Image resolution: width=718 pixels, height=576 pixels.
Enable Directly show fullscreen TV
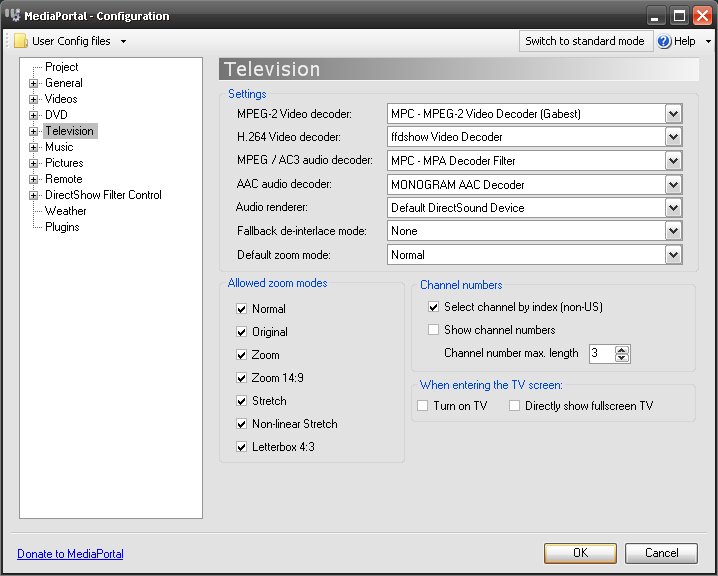pos(514,406)
